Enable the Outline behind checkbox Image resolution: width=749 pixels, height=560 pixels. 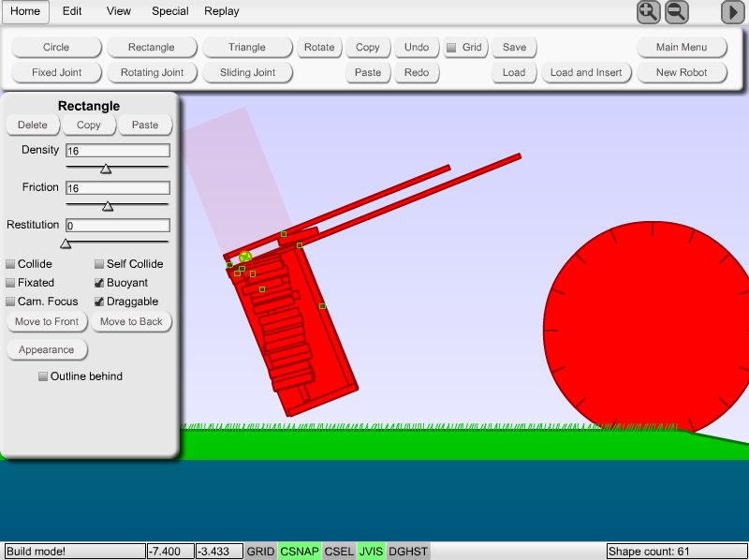tap(43, 376)
